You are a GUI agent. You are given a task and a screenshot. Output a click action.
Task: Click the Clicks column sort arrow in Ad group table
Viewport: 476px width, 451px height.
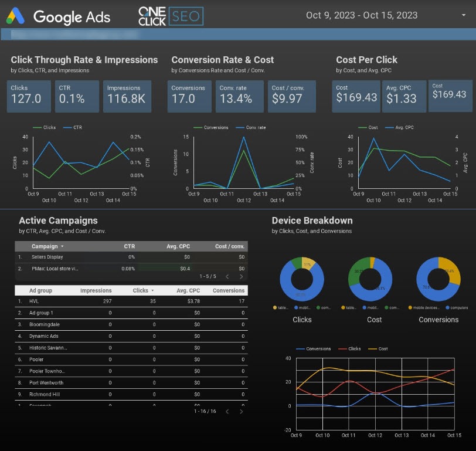coord(153,290)
